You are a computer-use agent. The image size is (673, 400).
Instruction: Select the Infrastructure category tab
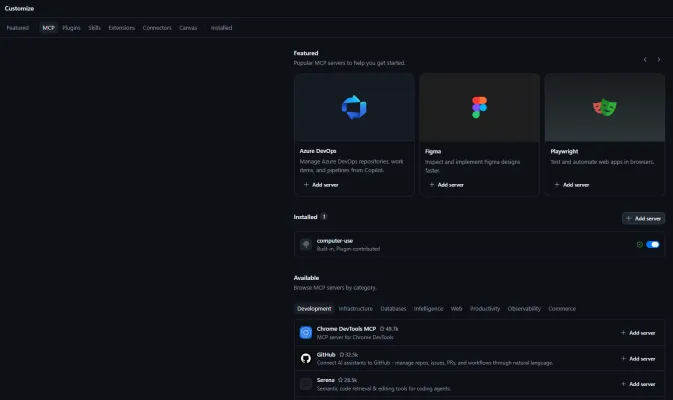point(355,309)
